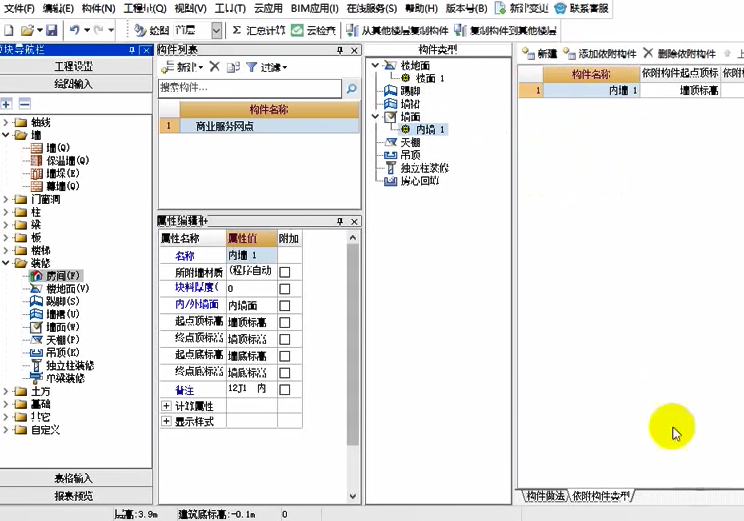Expand the 计算属性 section

pos(166,406)
